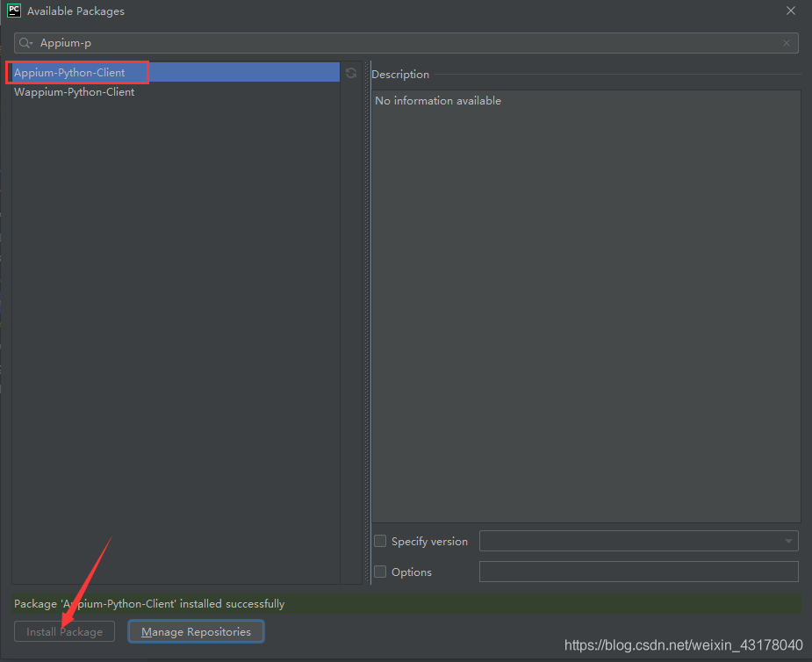Click the Install Package button
The height and width of the screenshot is (662, 812).
tap(64, 631)
